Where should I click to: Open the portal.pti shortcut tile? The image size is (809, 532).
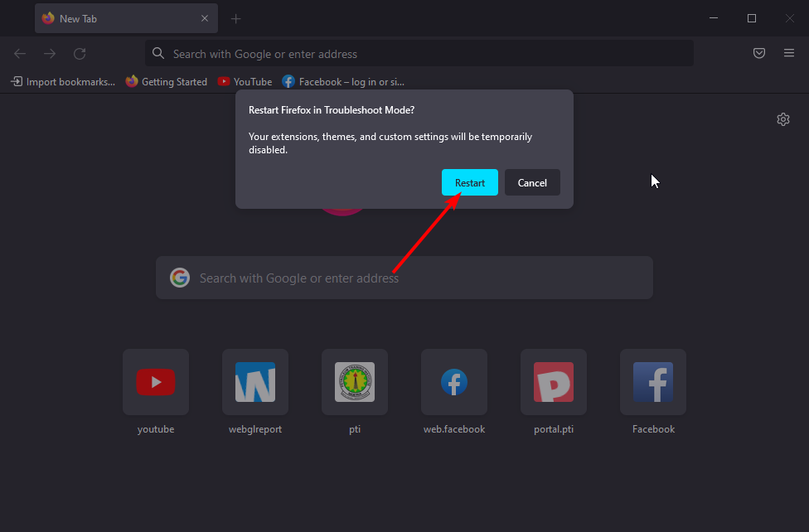tap(554, 382)
